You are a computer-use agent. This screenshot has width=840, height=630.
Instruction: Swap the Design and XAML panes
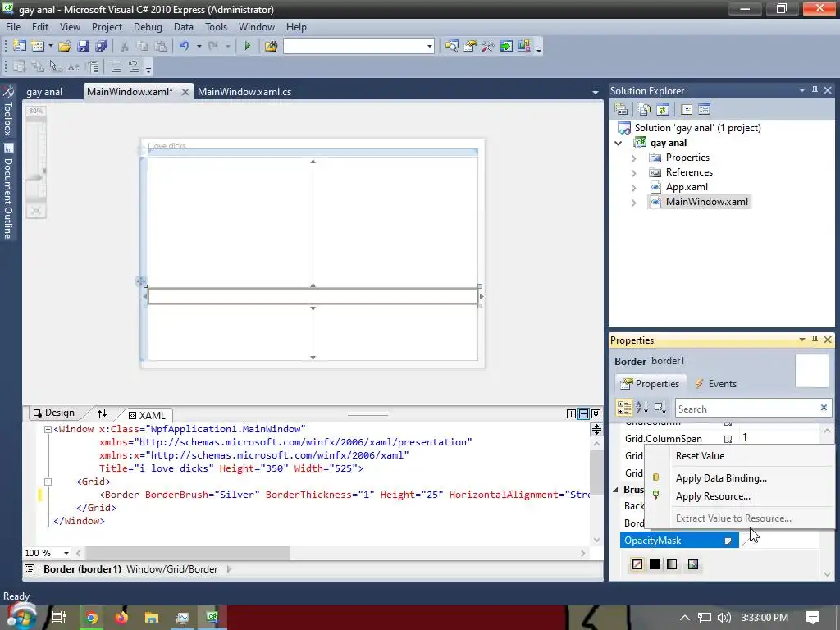coord(102,413)
